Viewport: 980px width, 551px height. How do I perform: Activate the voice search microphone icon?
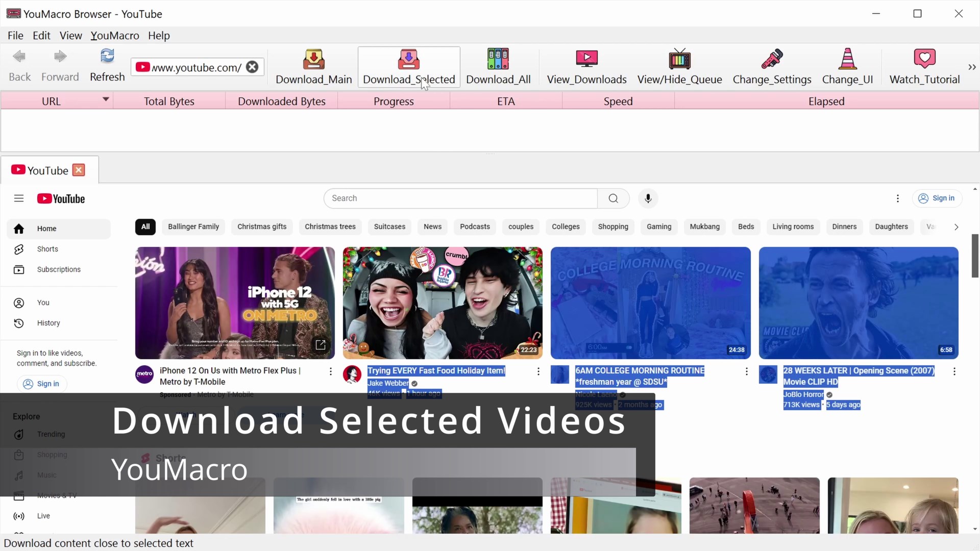(648, 198)
